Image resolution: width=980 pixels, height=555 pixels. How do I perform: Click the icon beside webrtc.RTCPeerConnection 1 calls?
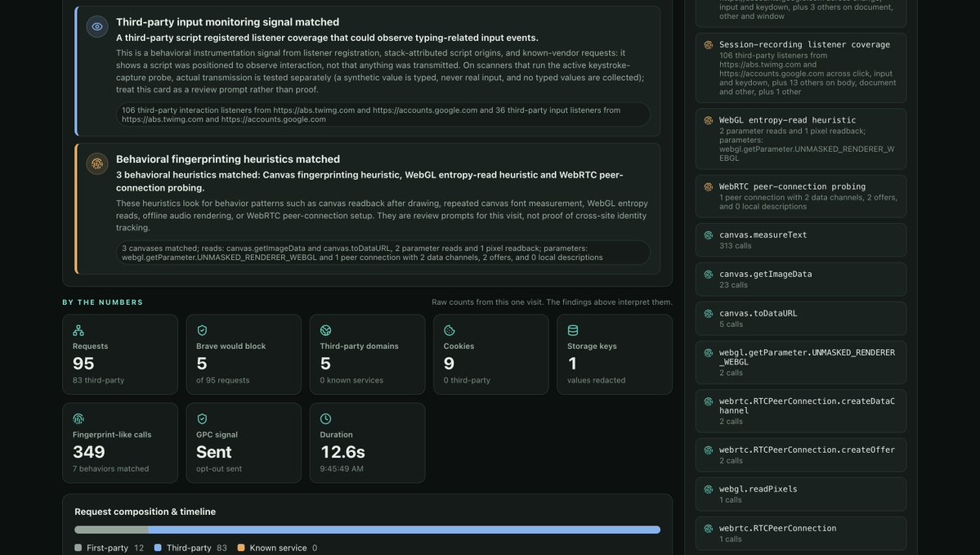(x=708, y=529)
